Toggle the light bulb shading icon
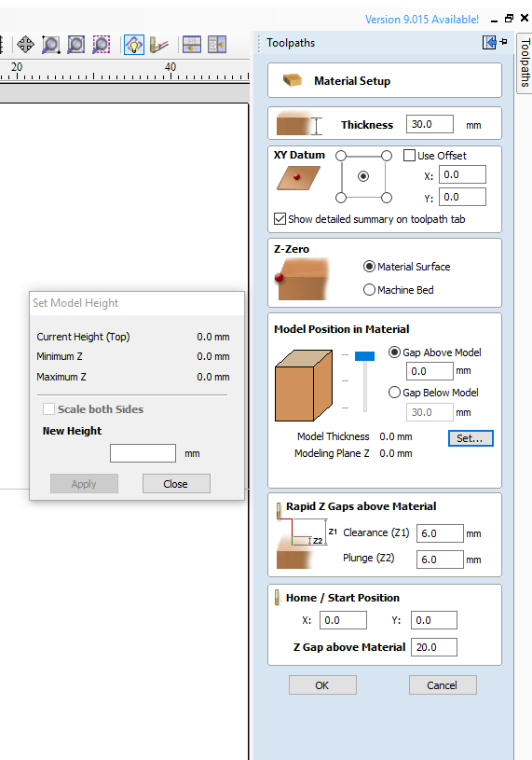Image resolution: width=532 pixels, height=760 pixels. [x=133, y=45]
